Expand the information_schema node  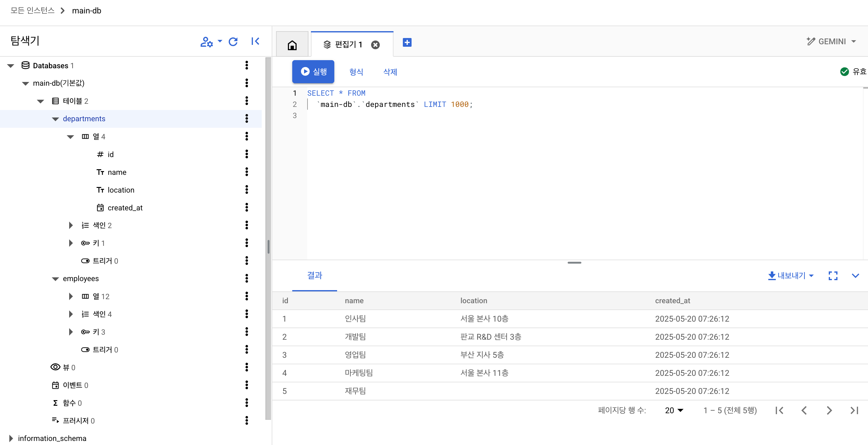click(11, 438)
